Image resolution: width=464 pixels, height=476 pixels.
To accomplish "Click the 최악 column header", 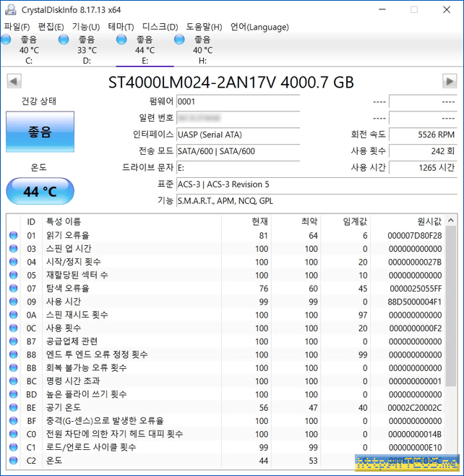I will click(x=296, y=221).
